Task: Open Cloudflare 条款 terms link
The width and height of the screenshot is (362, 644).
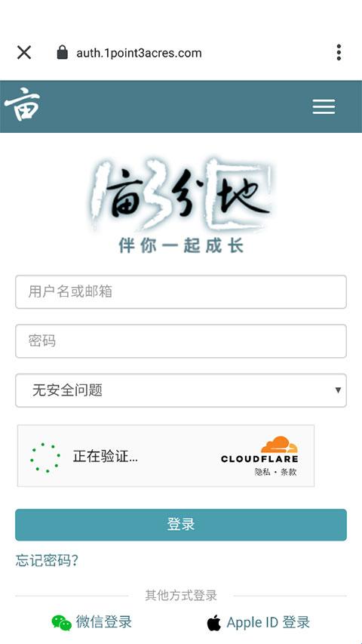Action: (x=289, y=472)
